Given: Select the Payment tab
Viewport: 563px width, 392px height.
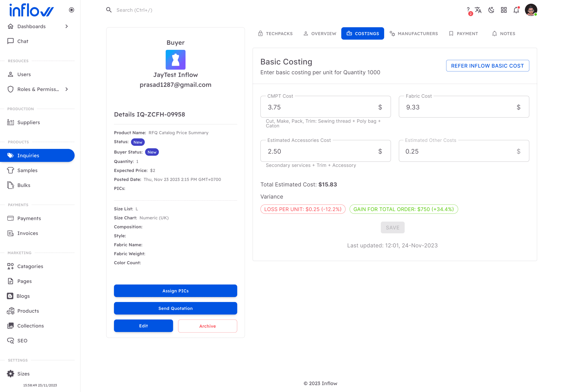Looking at the screenshot, I should tap(463, 34).
